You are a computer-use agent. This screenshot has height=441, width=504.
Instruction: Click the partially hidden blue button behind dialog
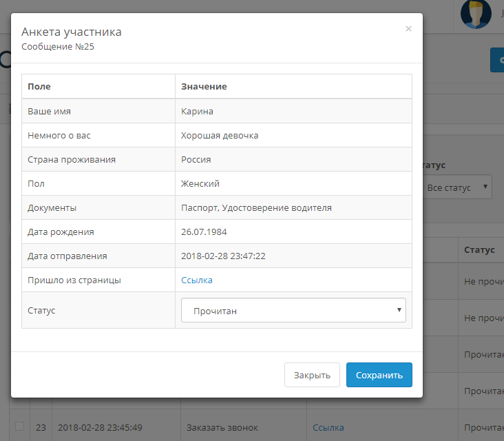tap(497, 60)
